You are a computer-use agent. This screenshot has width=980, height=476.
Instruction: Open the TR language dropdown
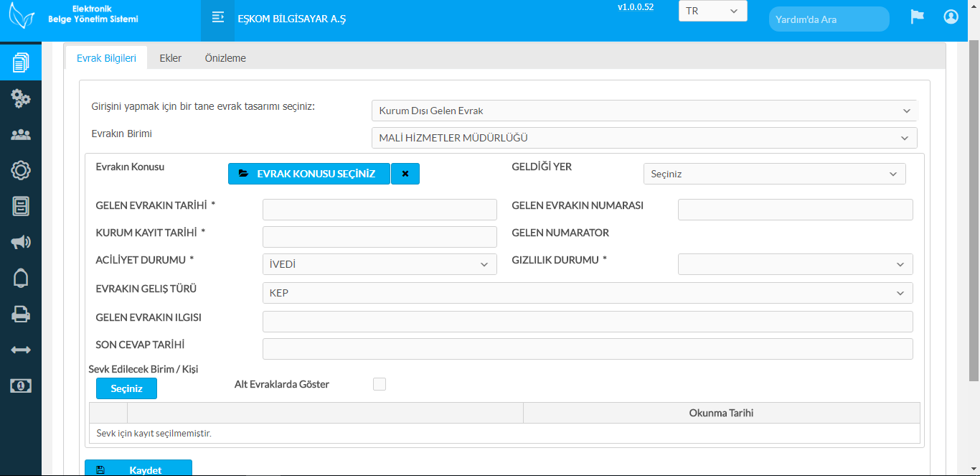tap(712, 11)
